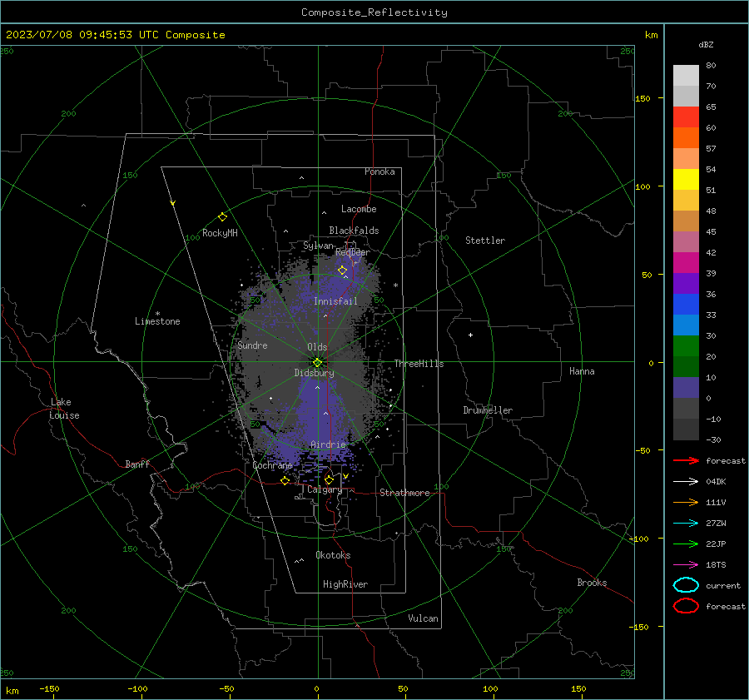Click the Ponoka city label

tap(379, 171)
